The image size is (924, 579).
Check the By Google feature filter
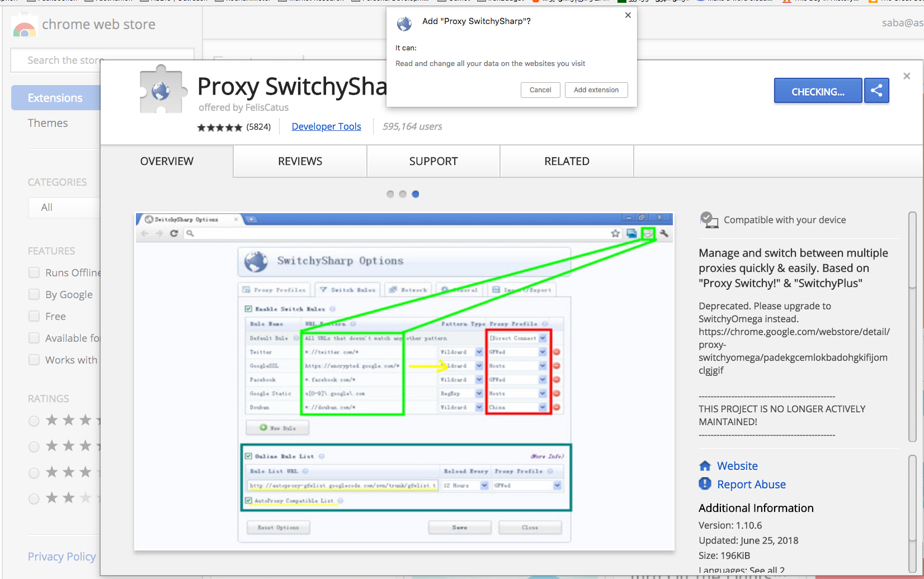(34, 294)
